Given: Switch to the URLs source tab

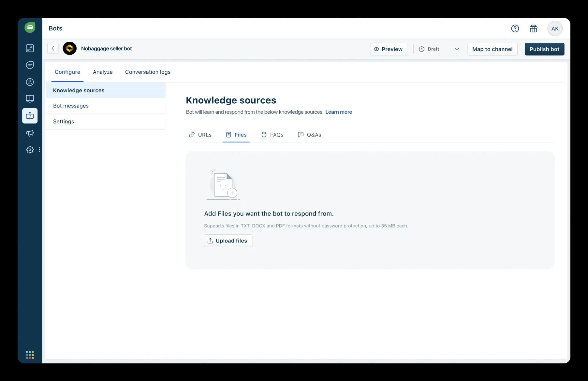Looking at the screenshot, I should (200, 135).
